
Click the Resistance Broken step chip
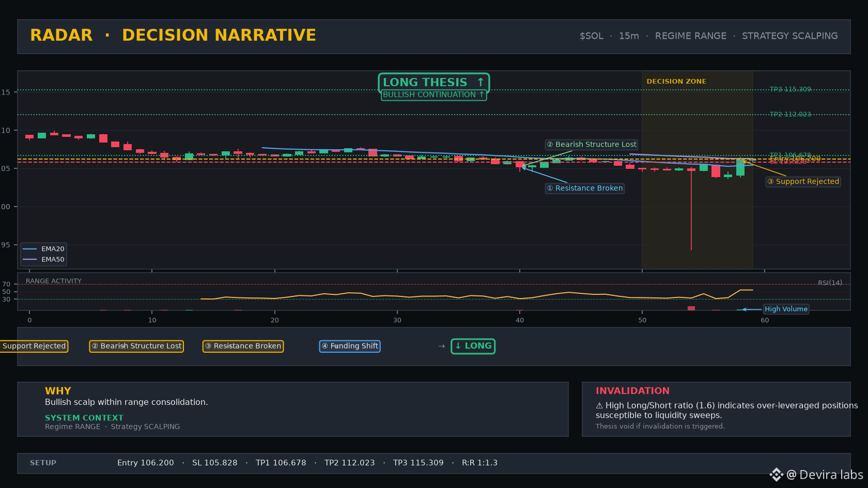point(243,346)
